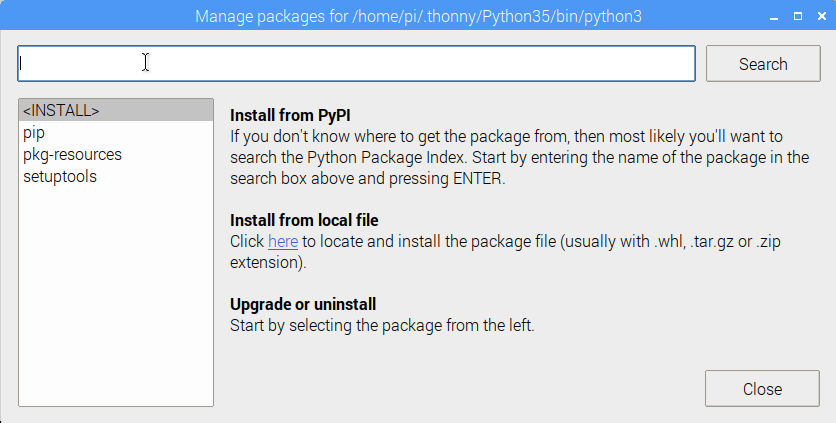
Task: Maximize the Manage packages window
Action: [x=798, y=17]
